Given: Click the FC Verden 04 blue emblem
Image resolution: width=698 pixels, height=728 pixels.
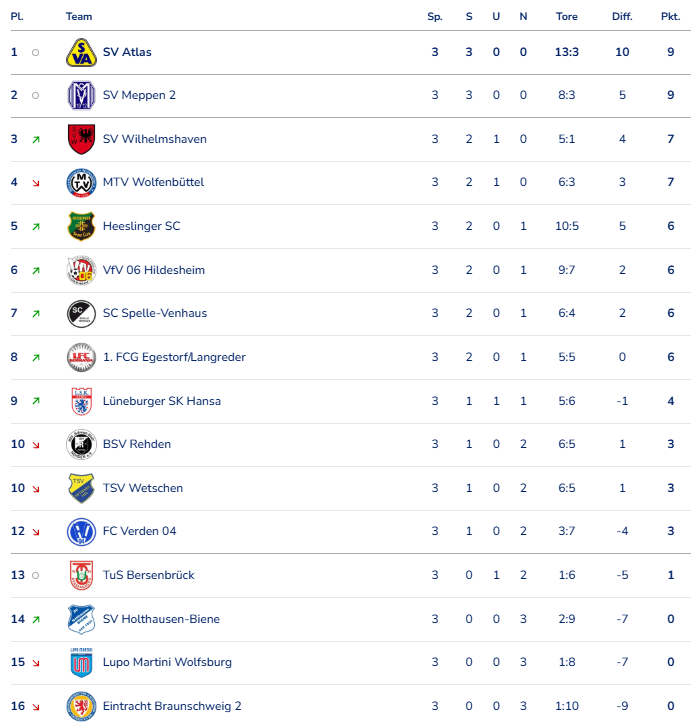Looking at the screenshot, I should point(81,532).
